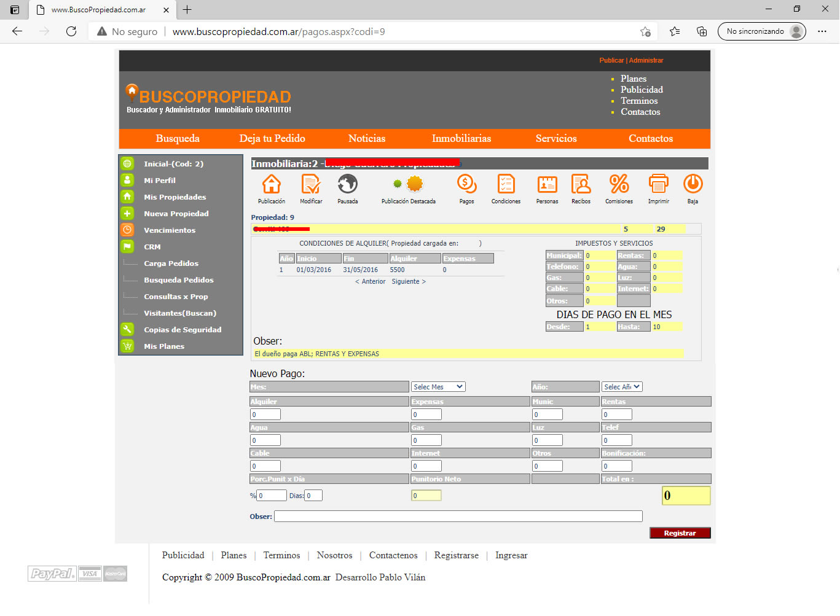Click the Dias input field
The width and height of the screenshot is (840, 616).
tap(313, 496)
